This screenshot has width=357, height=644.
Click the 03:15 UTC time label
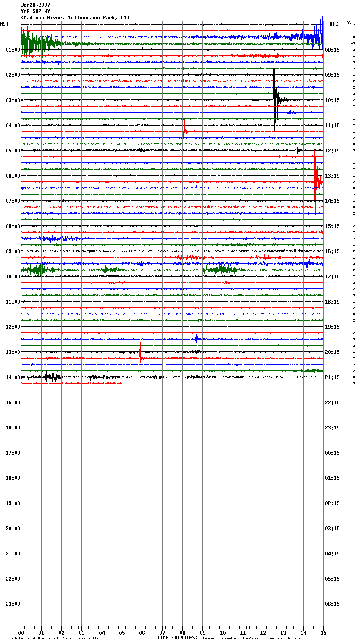332,529
